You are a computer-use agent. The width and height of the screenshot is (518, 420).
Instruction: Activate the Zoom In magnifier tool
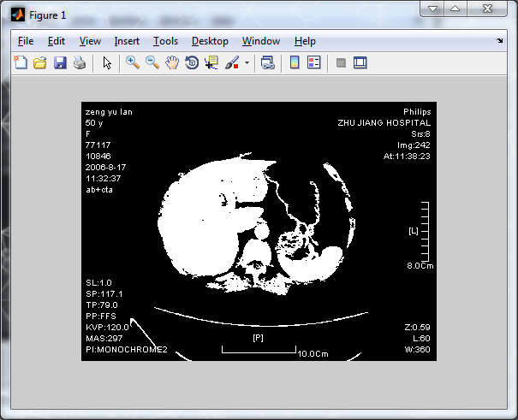(x=133, y=62)
